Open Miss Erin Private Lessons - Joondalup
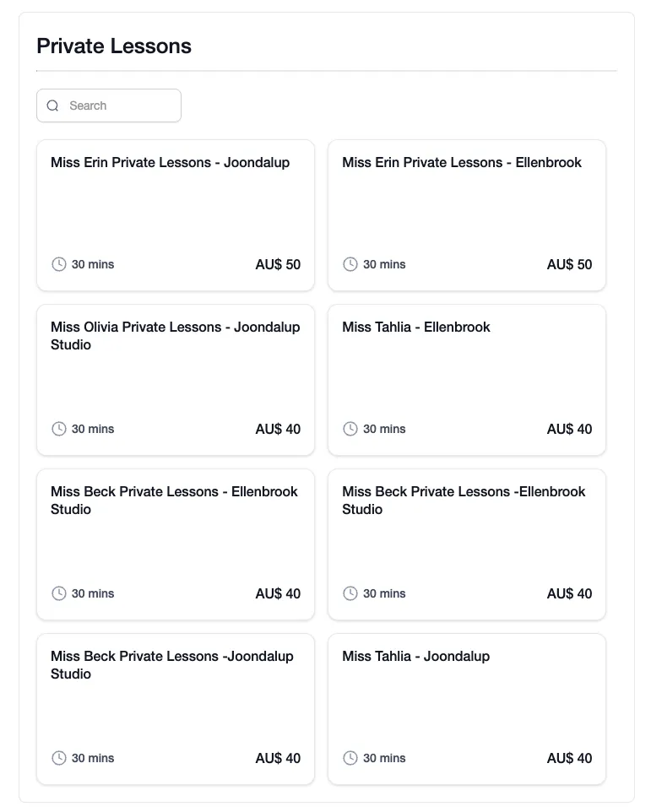Screen dimensions: 651x812 point(170,163)
